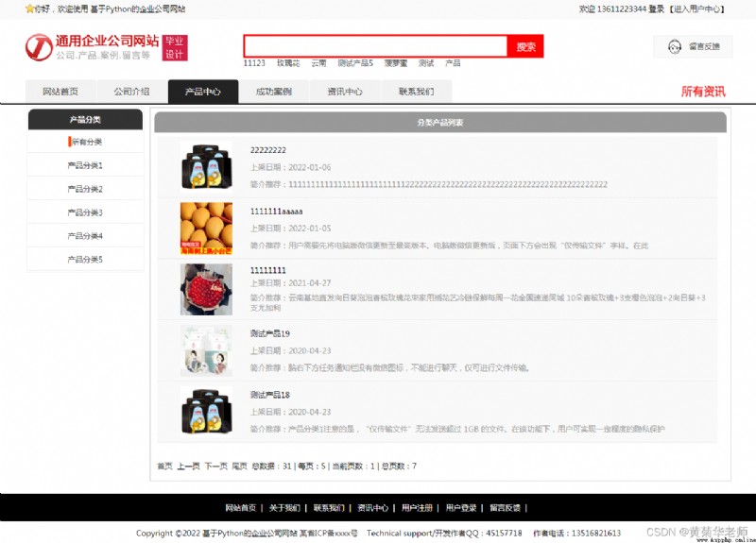Click the 分类产品列表 header bar

[440, 123]
